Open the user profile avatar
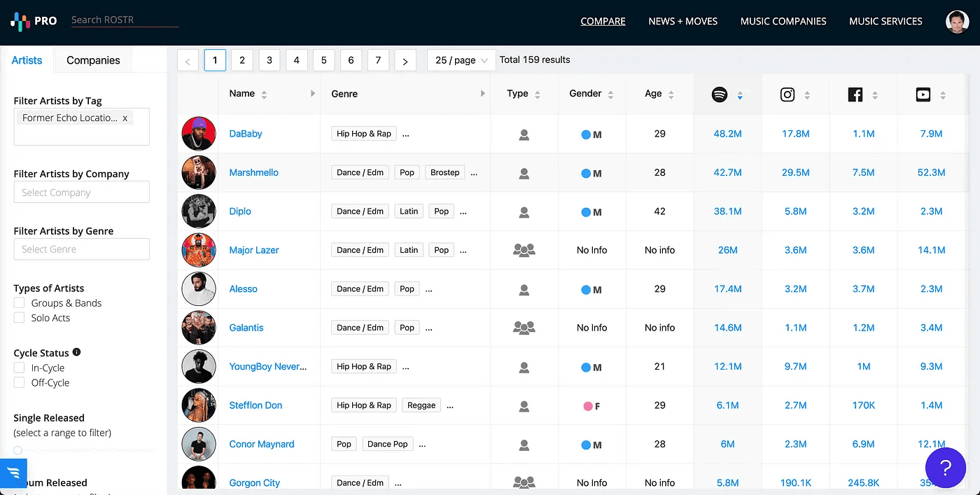The width and height of the screenshot is (980, 495). click(957, 22)
